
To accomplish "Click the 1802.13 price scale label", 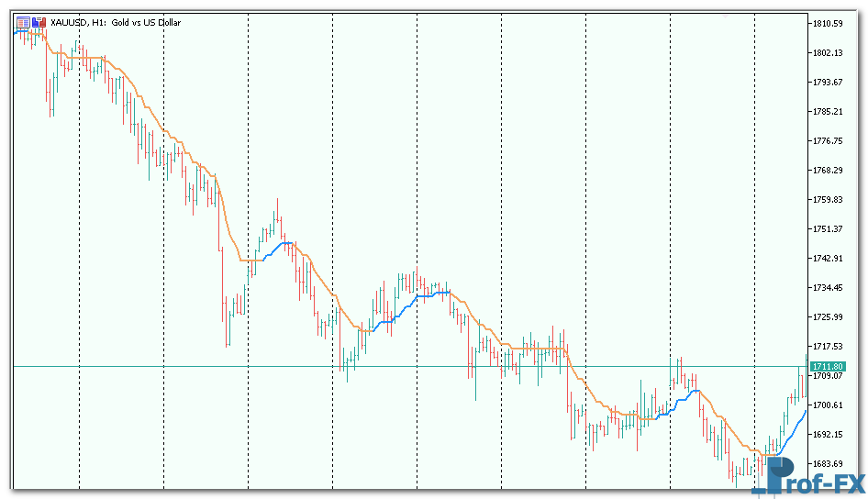I will [828, 53].
